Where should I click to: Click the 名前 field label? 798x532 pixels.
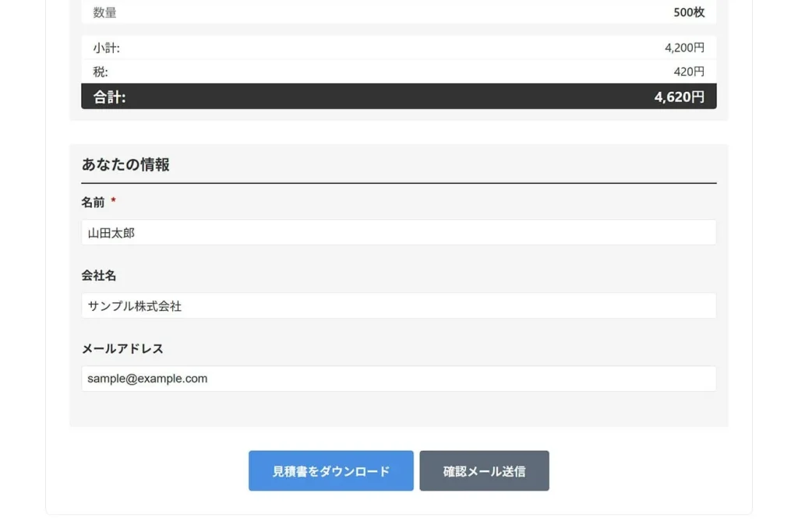click(94, 202)
